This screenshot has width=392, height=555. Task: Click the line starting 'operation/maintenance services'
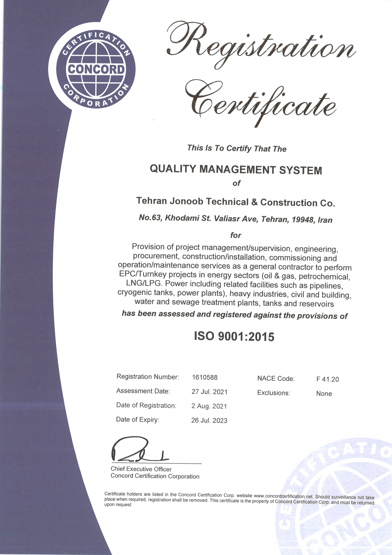tap(235, 266)
